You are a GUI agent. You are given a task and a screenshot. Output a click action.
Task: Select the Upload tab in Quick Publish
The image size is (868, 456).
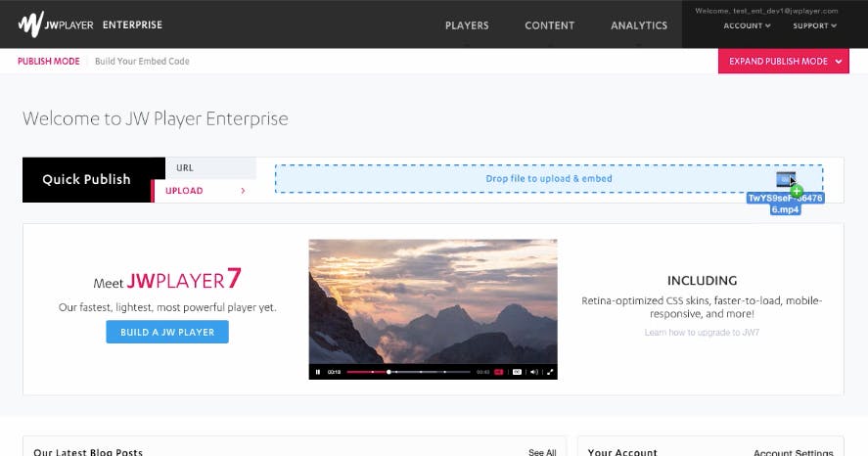pyautogui.click(x=205, y=191)
